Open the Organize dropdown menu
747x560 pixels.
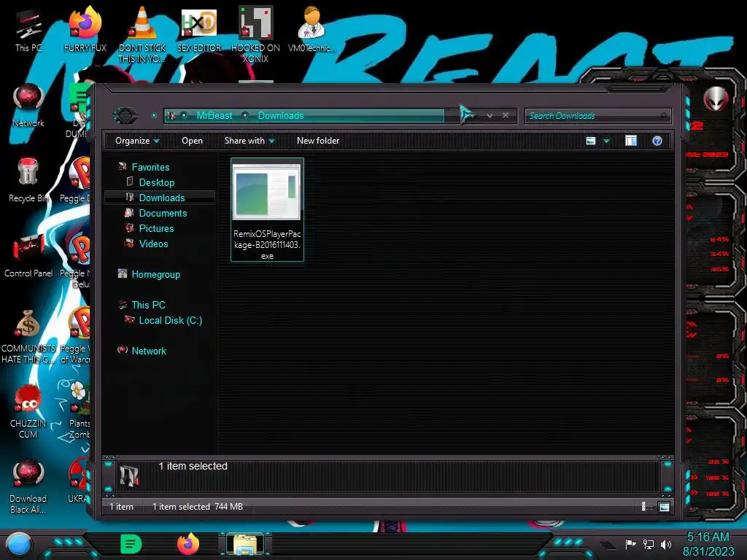click(137, 141)
